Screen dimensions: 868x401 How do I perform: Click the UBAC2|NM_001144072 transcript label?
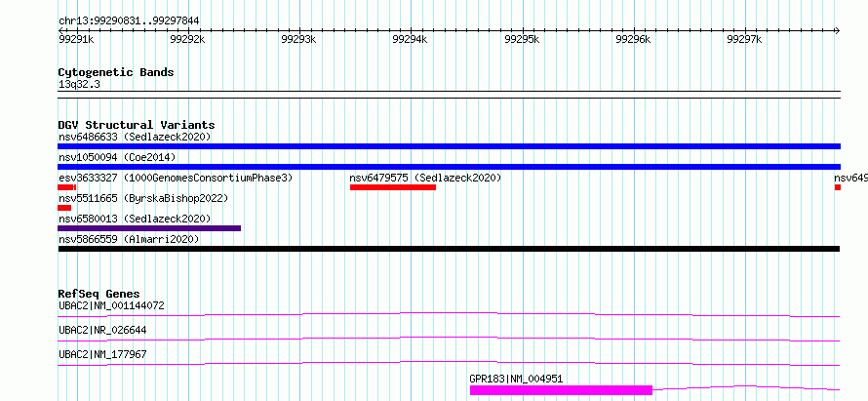111,305
